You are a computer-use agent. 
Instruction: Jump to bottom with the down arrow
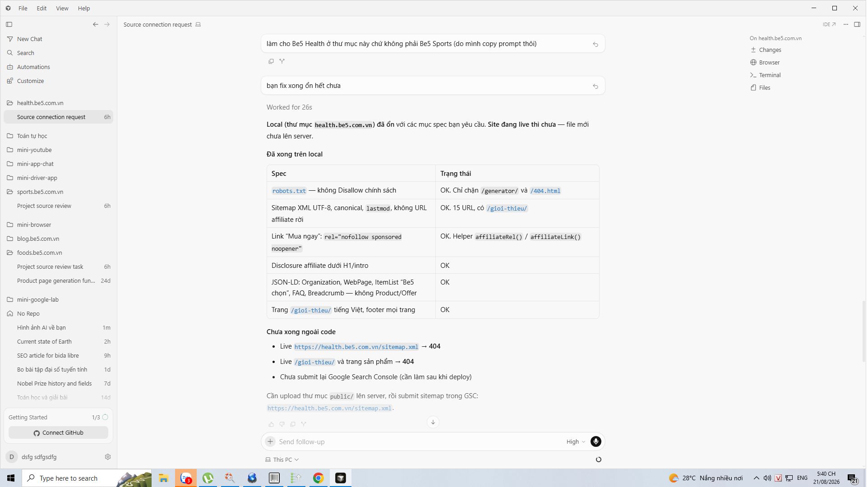433,423
